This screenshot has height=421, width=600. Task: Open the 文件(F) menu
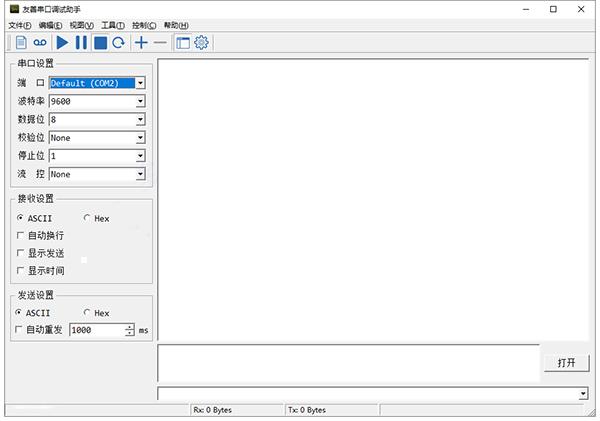20,25
